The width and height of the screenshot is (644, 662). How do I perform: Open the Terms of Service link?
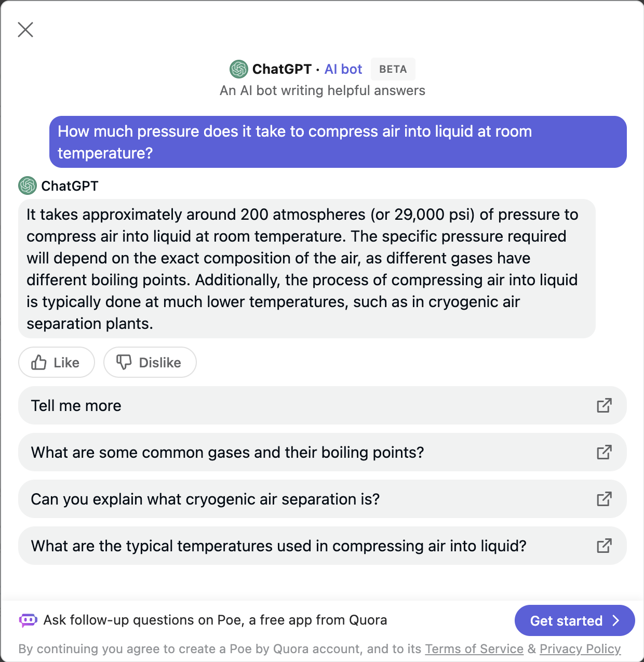point(474,649)
